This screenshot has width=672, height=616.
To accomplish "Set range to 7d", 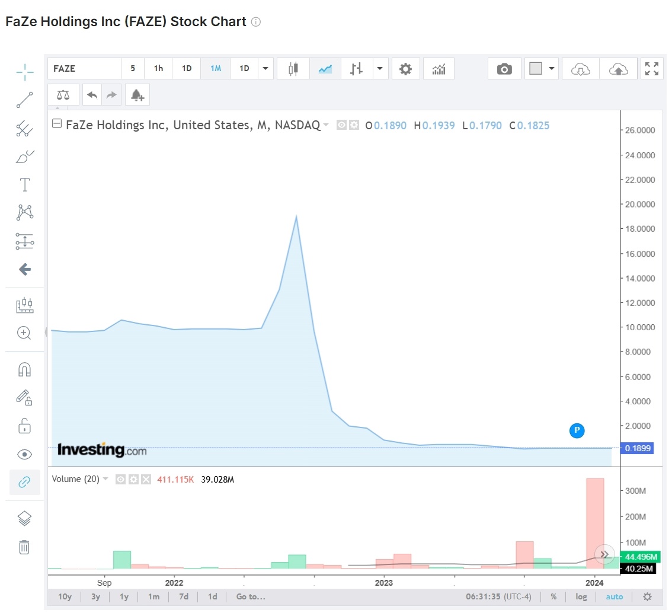I will tap(184, 596).
